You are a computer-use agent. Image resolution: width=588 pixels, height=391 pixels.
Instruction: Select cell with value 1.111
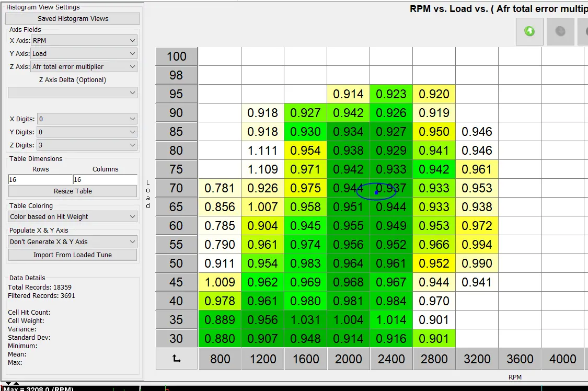[262, 151]
